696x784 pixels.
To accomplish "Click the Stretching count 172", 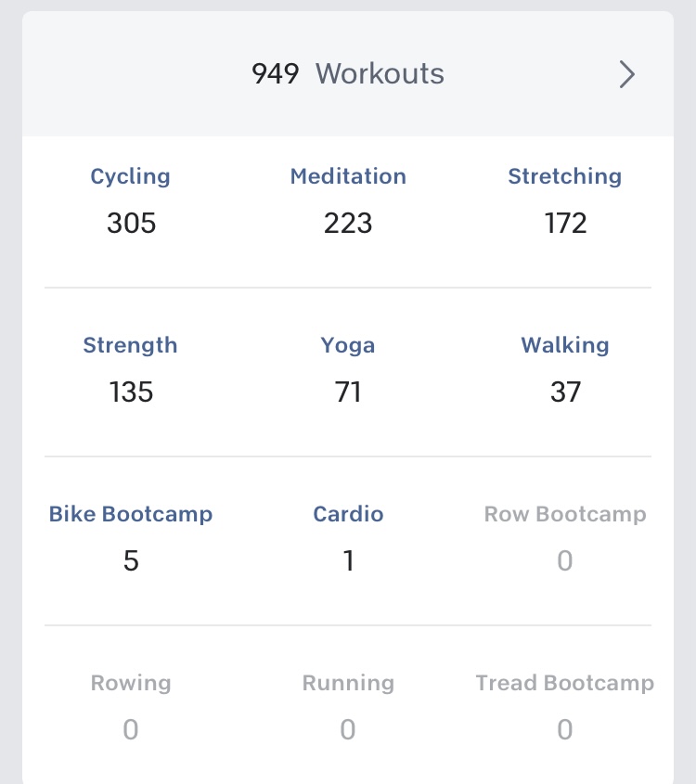I will coord(565,224).
